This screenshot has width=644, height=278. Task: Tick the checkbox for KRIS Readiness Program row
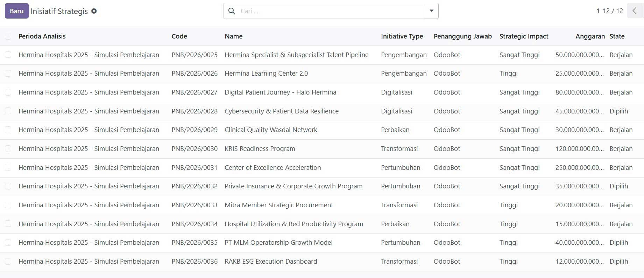pos(8,148)
